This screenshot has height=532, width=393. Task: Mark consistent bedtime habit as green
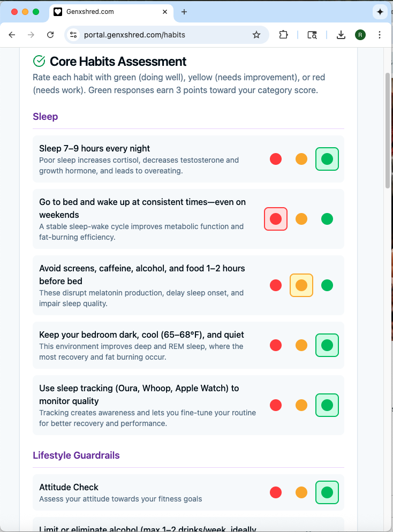[327, 219]
